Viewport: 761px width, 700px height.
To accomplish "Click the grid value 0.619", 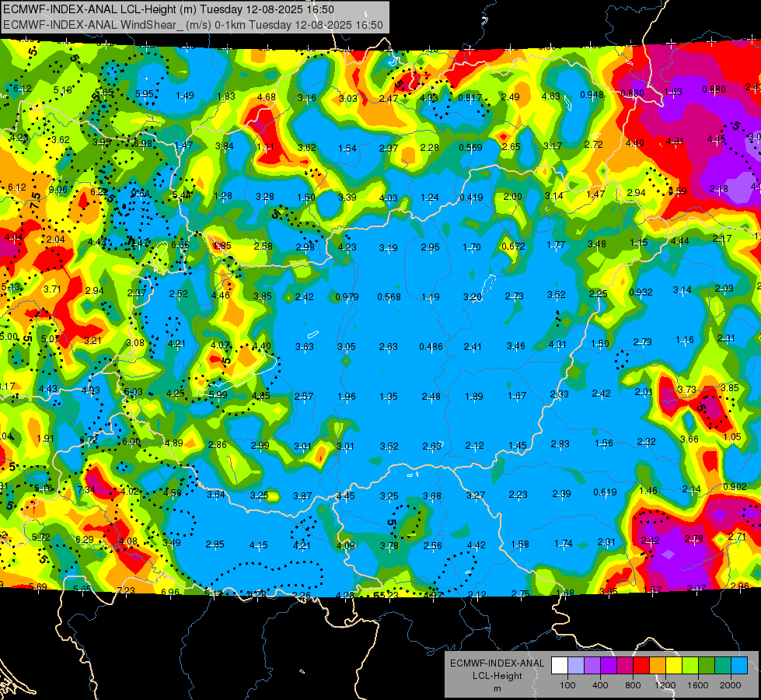I will click(x=606, y=492).
